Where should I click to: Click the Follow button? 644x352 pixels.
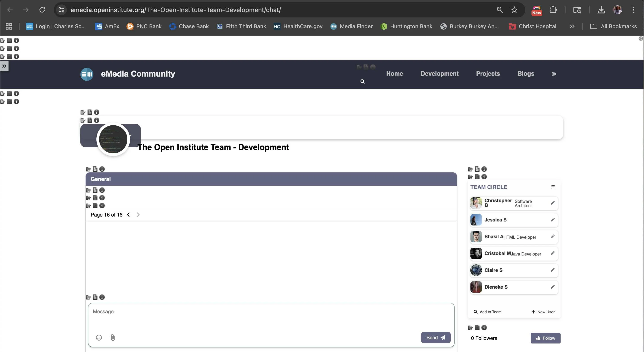point(545,338)
